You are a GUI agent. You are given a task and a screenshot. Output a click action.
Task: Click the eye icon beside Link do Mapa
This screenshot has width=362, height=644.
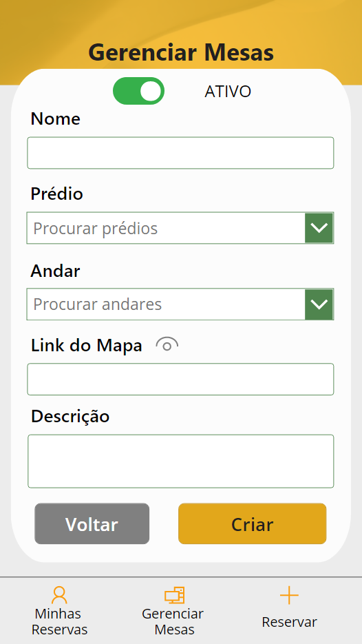click(167, 345)
